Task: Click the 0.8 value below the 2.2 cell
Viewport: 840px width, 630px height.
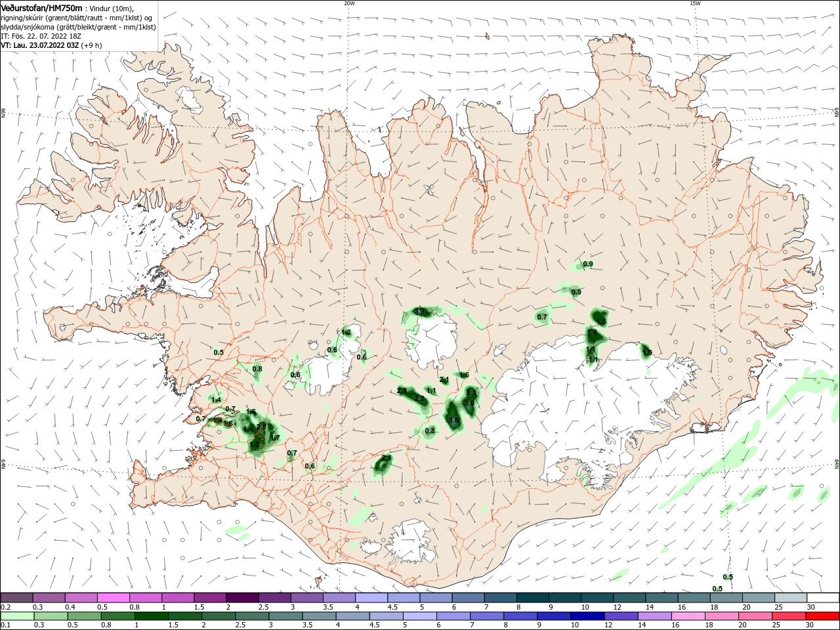Action: [430, 431]
